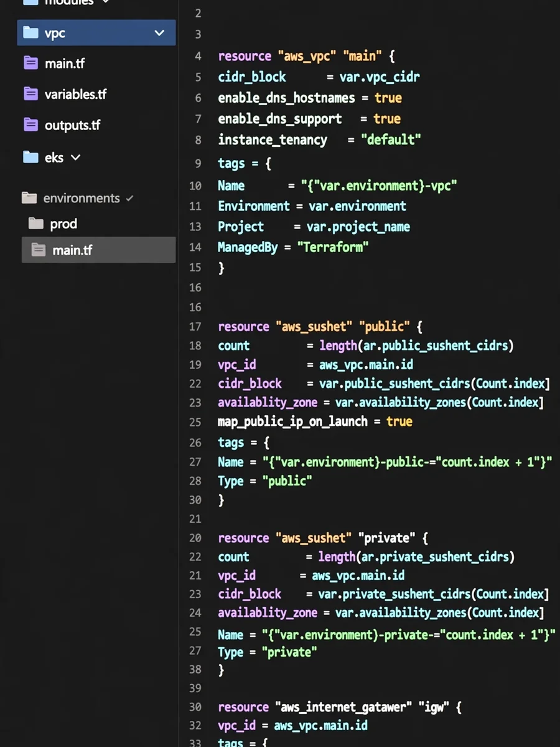Click the Type = "public" line

tap(265, 481)
